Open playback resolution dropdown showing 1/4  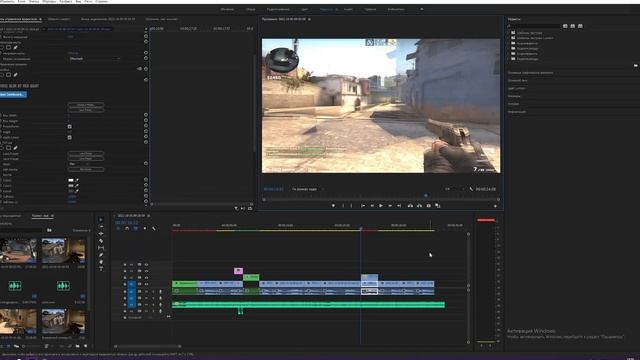coord(454,189)
